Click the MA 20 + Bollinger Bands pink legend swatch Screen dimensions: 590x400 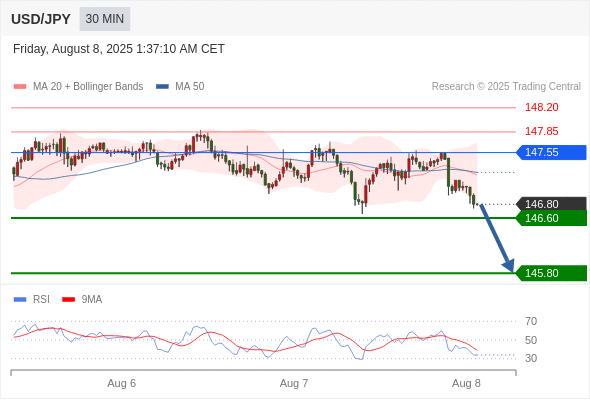point(20,87)
